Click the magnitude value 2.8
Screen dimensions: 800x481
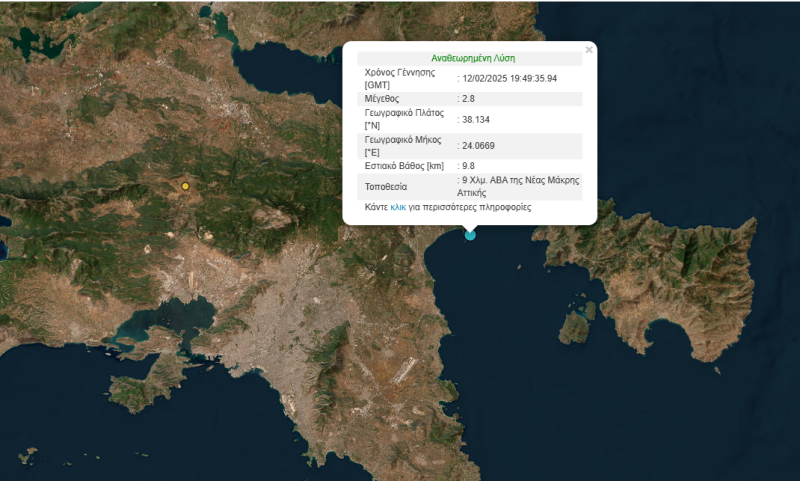tap(468, 98)
